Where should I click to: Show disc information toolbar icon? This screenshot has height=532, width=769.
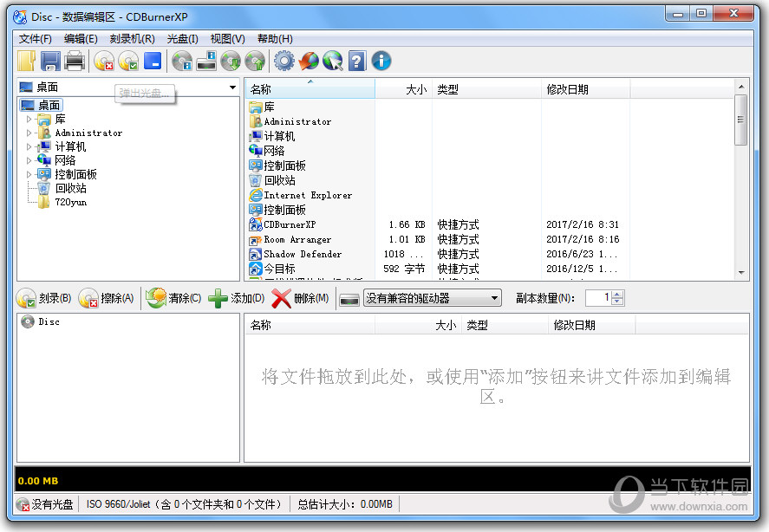[x=182, y=62]
